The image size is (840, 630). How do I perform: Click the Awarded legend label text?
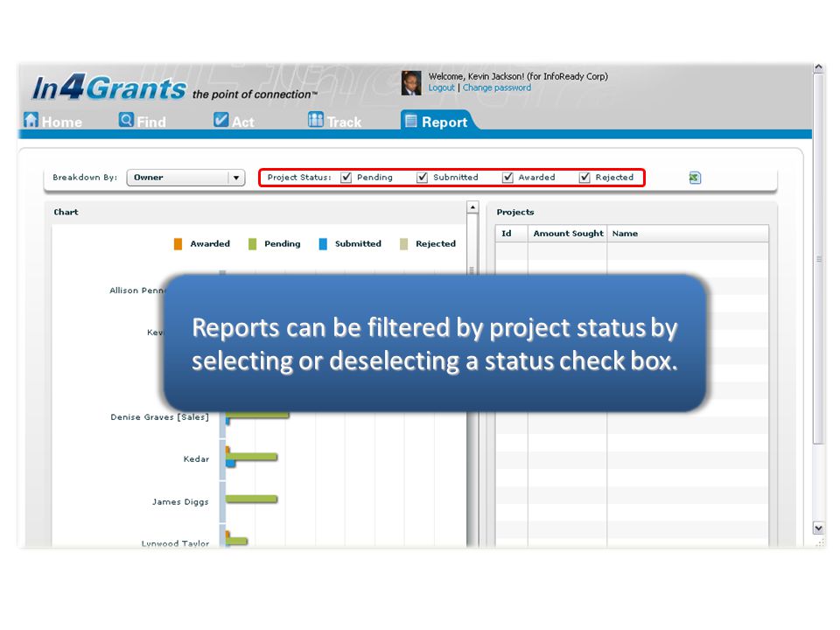(x=210, y=244)
